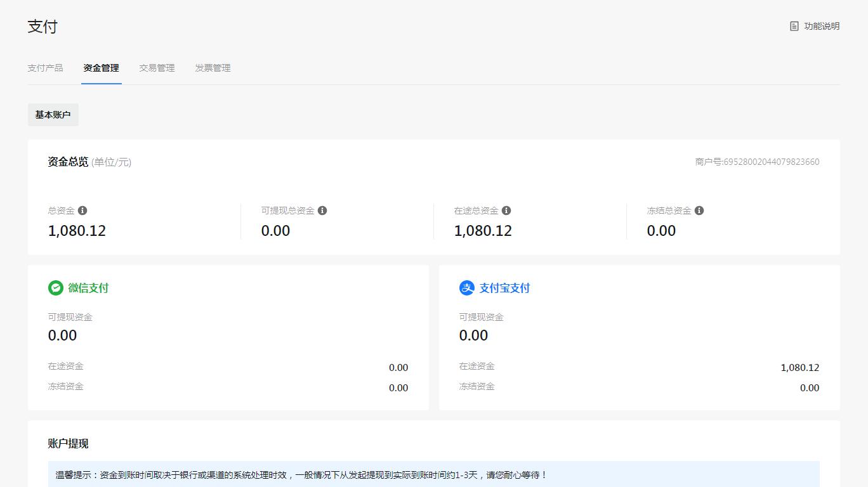Screen dimensions: 868x487
Task: Click the 账户提现 section heading
Action: 68,443
